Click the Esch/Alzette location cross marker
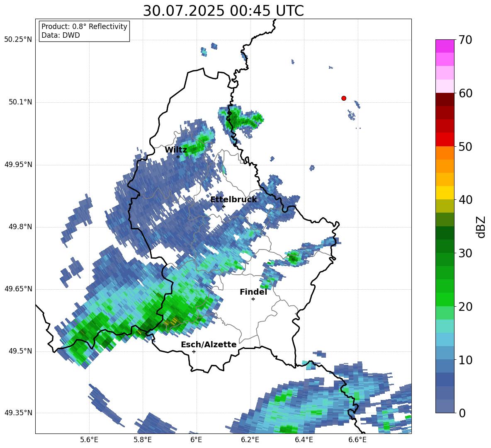Viewport: 491px width, 448px height. [194, 351]
